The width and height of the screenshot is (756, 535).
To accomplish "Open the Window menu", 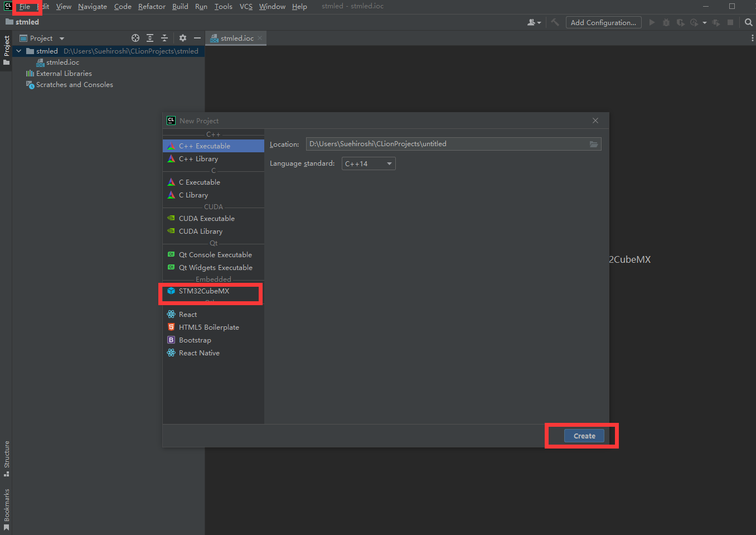I will pos(272,7).
